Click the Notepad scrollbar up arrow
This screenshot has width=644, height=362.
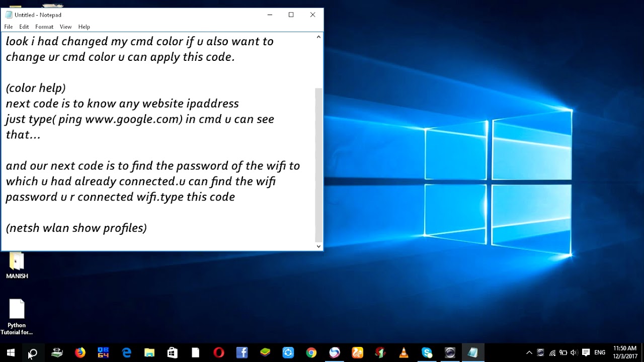click(x=318, y=37)
